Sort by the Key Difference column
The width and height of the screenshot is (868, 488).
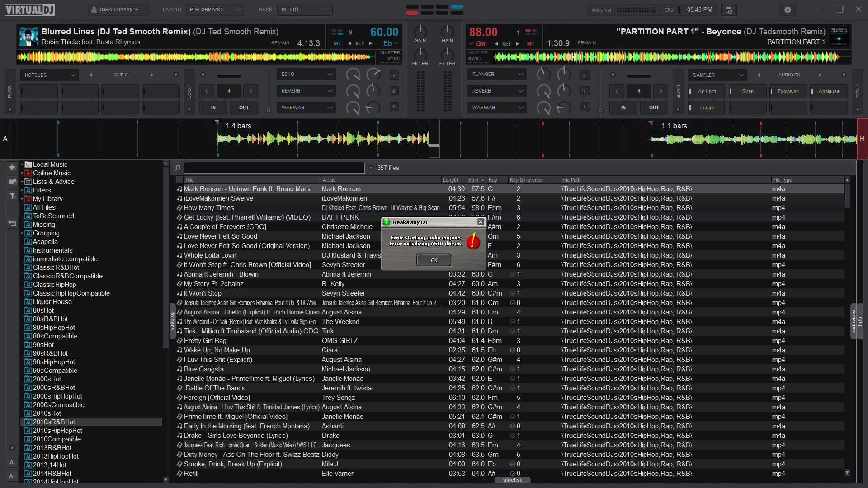pyautogui.click(x=533, y=180)
